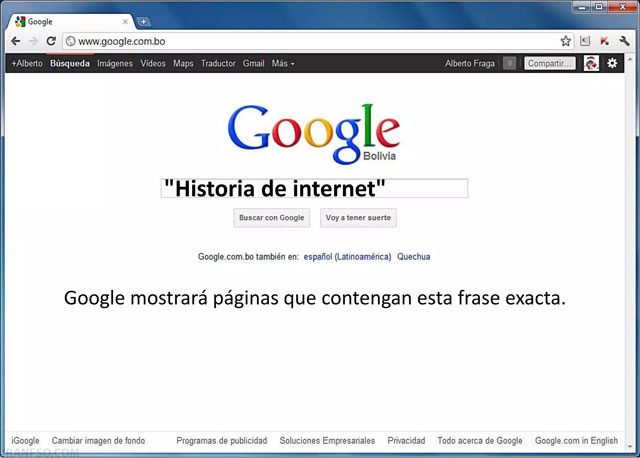Select Búsqueda in the navigation bar

pyautogui.click(x=70, y=63)
